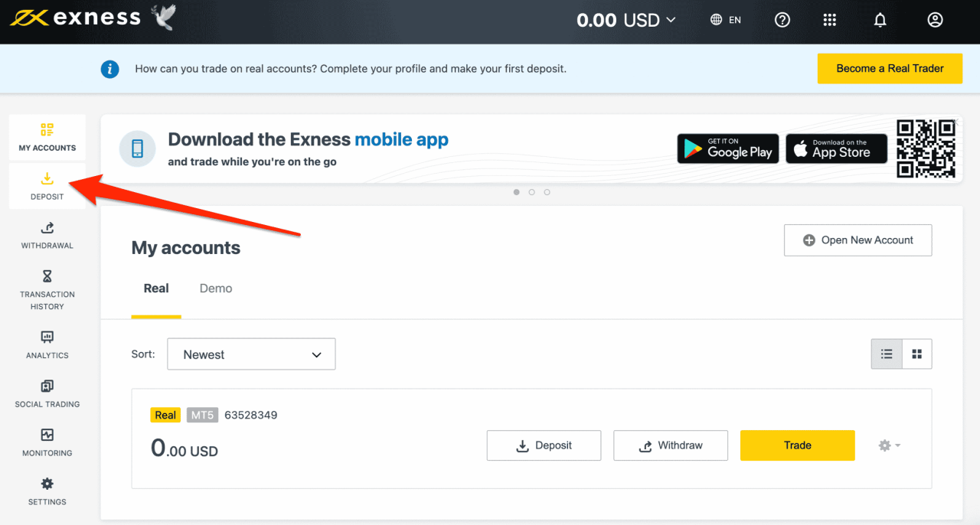Expand the 0.00 USD balance dropdown
Viewport: 980px width, 525px height.
[x=626, y=21]
